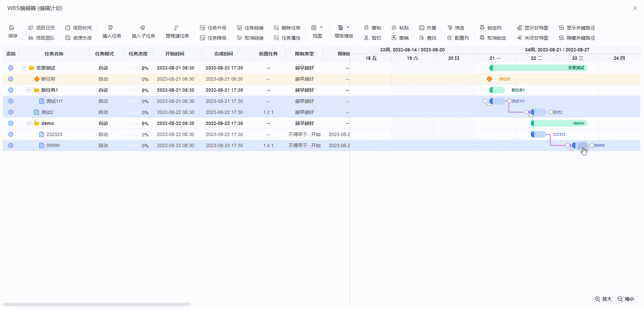Click the 开始时间 column header
Image resolution: width=644 pixels, height=309 pixels.
(174, 54)
